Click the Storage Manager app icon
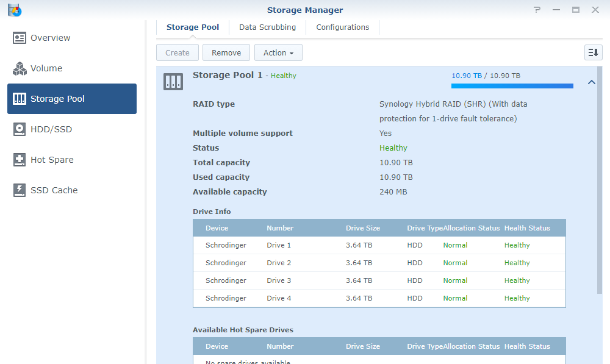610x364 pixels. point(15,10)
